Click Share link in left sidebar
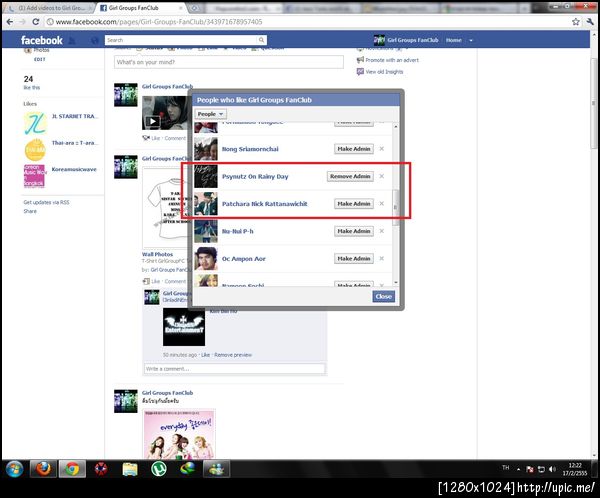The height and width of the screenshot is (498, 600). [30, 211]
